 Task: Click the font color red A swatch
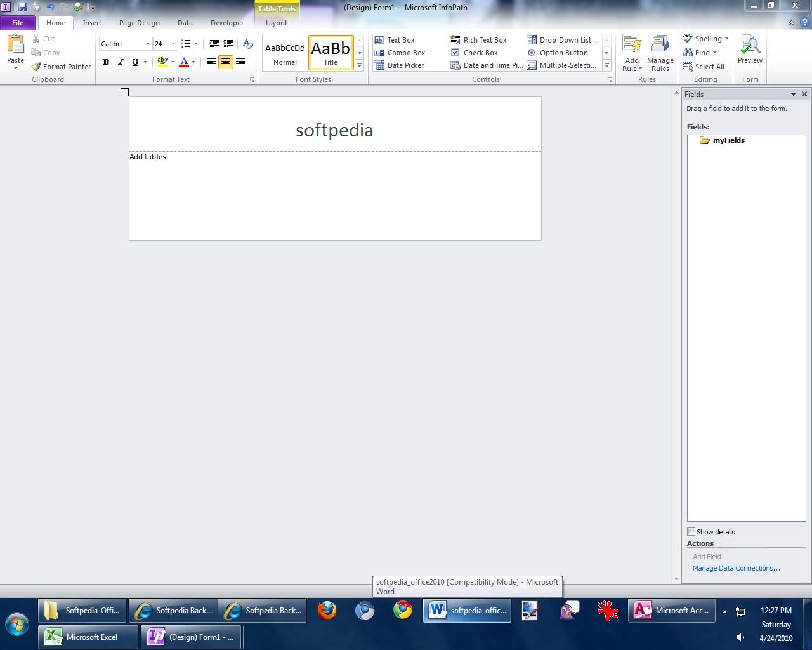click(184, 62)
